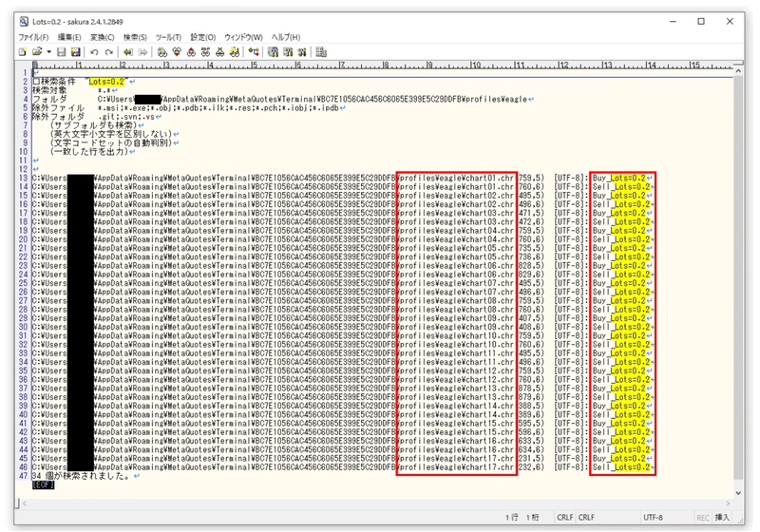Click the highlighted "Lots=0.2" search condition text
This screenshot has width=760, height=532.
point(106,82)
